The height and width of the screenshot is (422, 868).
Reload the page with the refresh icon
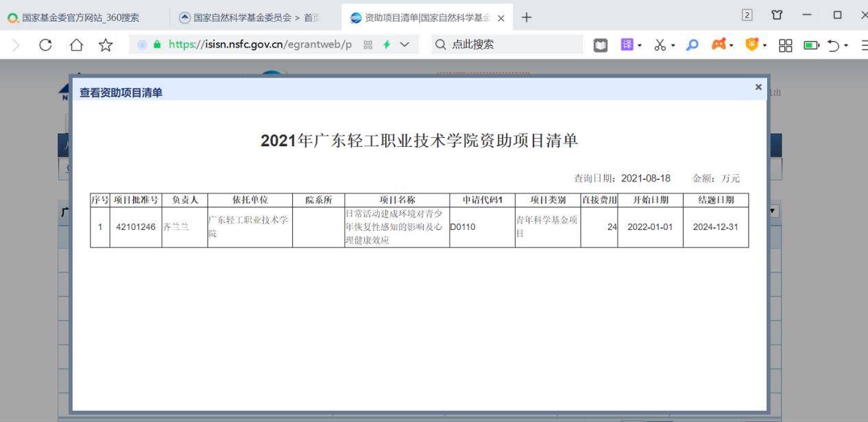pos(45,45)
